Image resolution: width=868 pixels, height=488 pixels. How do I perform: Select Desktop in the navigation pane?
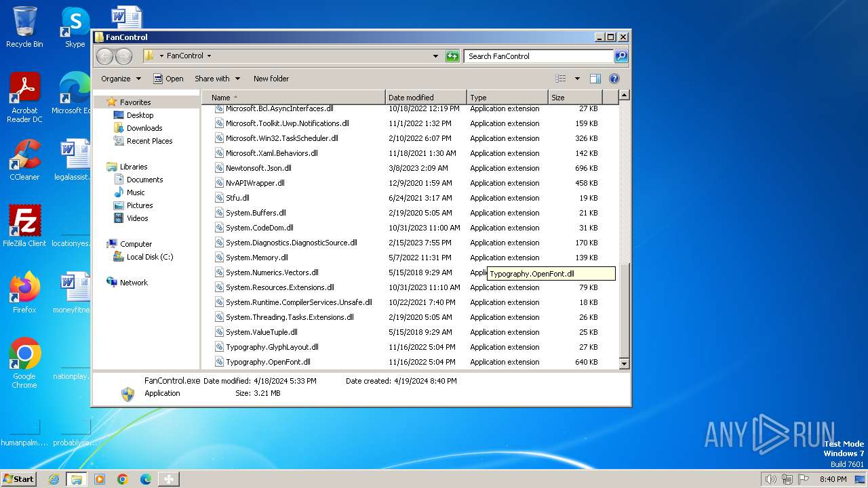(x=140, y=115)
